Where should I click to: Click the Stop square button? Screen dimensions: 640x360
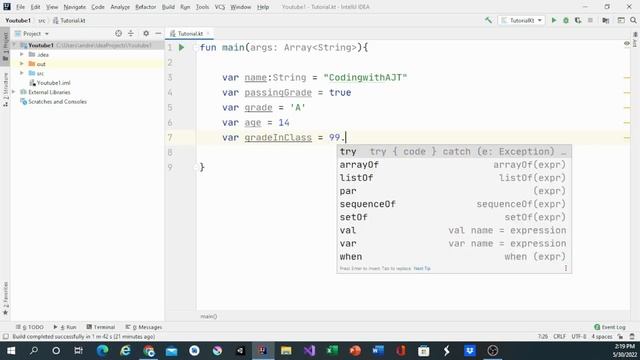click(590, 20)
